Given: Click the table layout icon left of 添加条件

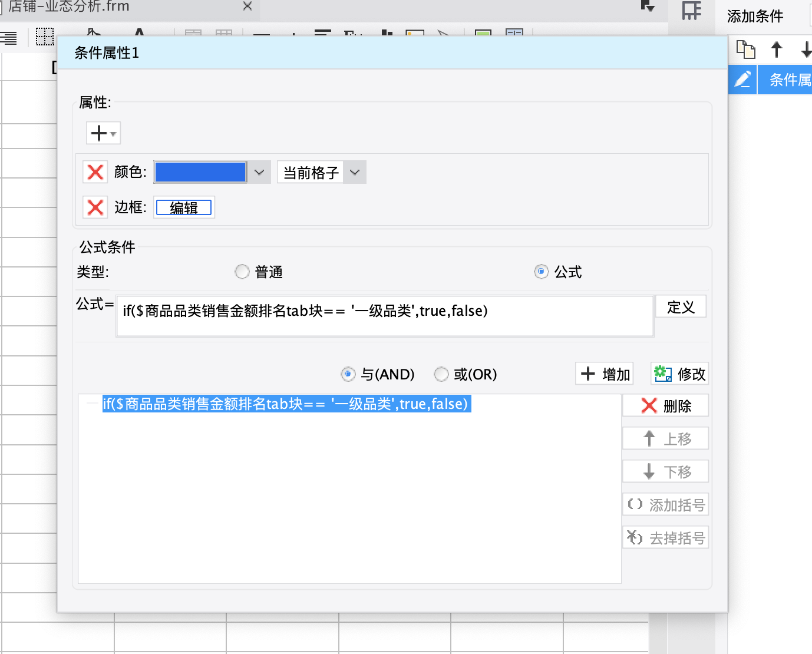Looking at the screenshot, I should click(692, 11).
